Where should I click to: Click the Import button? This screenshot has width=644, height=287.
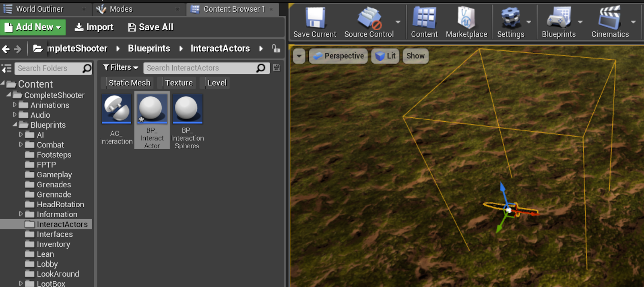[x=94, y=27]
